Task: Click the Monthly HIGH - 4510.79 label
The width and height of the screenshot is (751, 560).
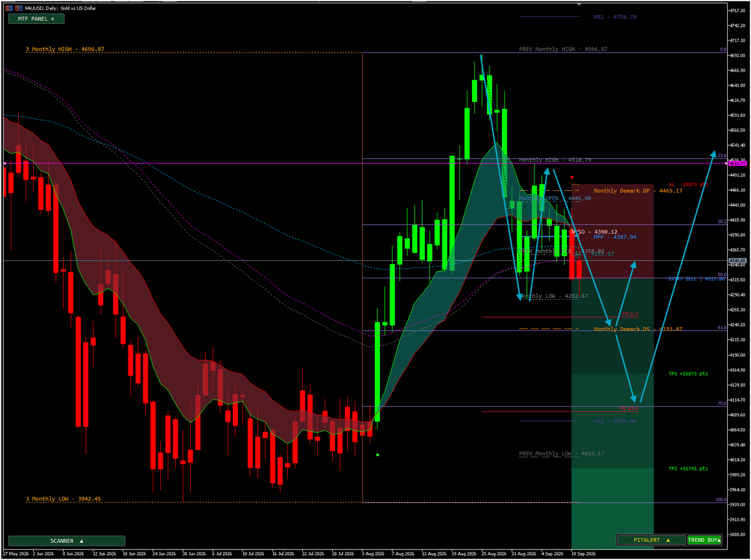Action: coord(556,160)
